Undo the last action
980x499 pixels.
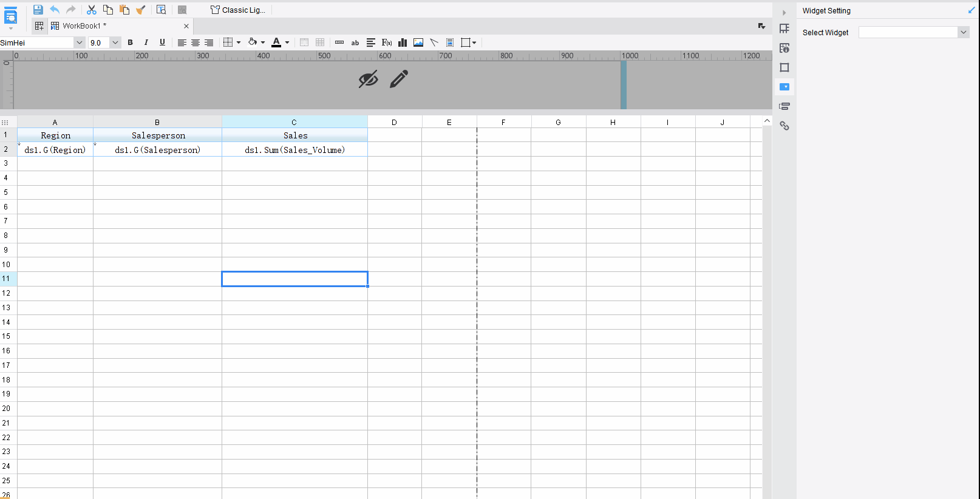(x=55, y=10)
